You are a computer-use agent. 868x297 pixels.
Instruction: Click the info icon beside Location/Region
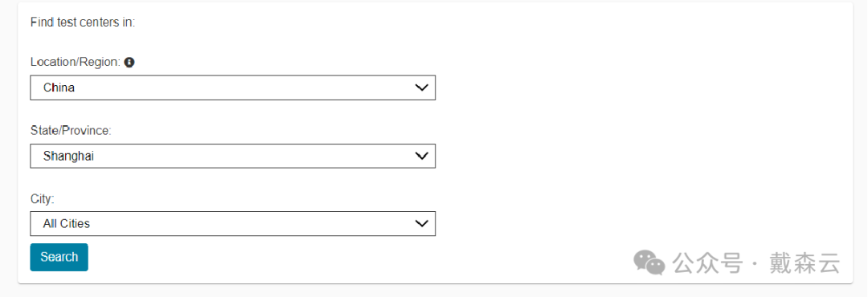[129, 63]
